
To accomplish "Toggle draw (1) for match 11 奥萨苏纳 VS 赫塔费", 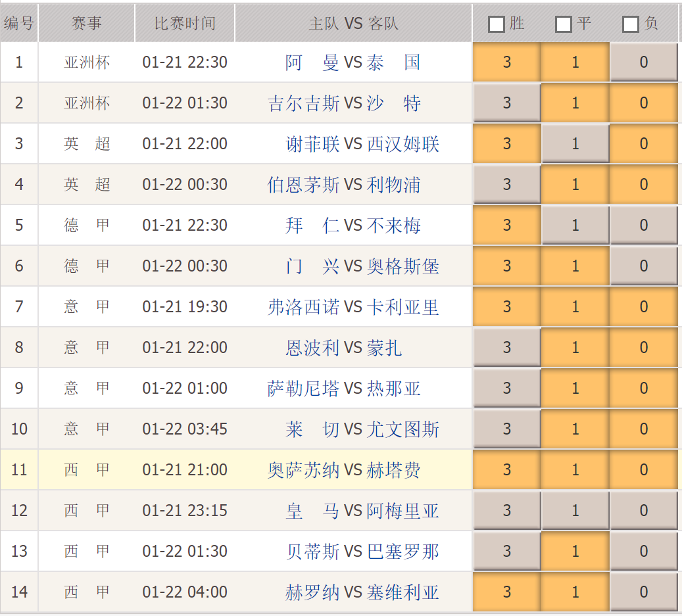I will point(575,469).
